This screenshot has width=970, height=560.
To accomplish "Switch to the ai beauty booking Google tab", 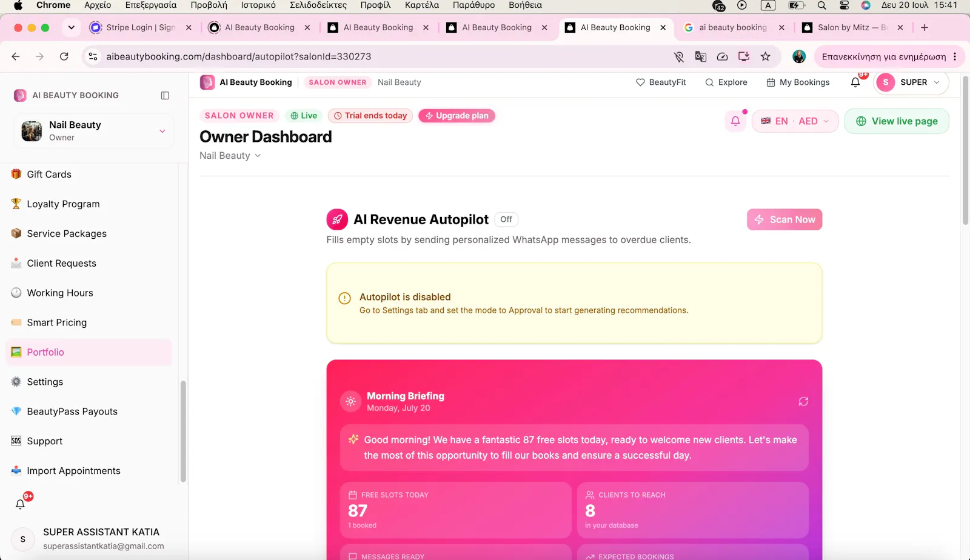I will [x=734, y=27].
